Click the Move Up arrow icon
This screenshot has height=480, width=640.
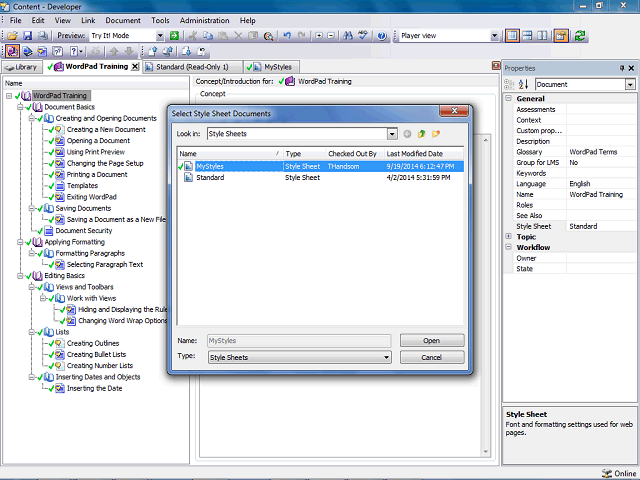[114, 51]
